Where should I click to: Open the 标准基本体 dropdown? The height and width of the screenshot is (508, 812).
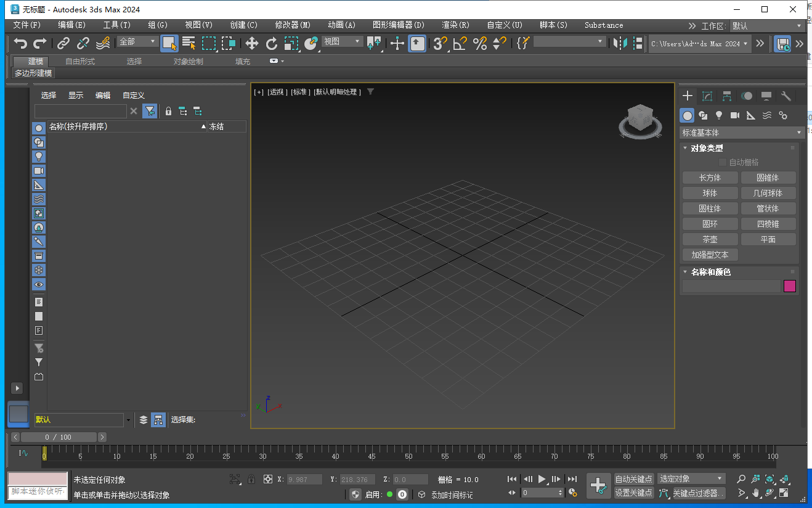742,133
